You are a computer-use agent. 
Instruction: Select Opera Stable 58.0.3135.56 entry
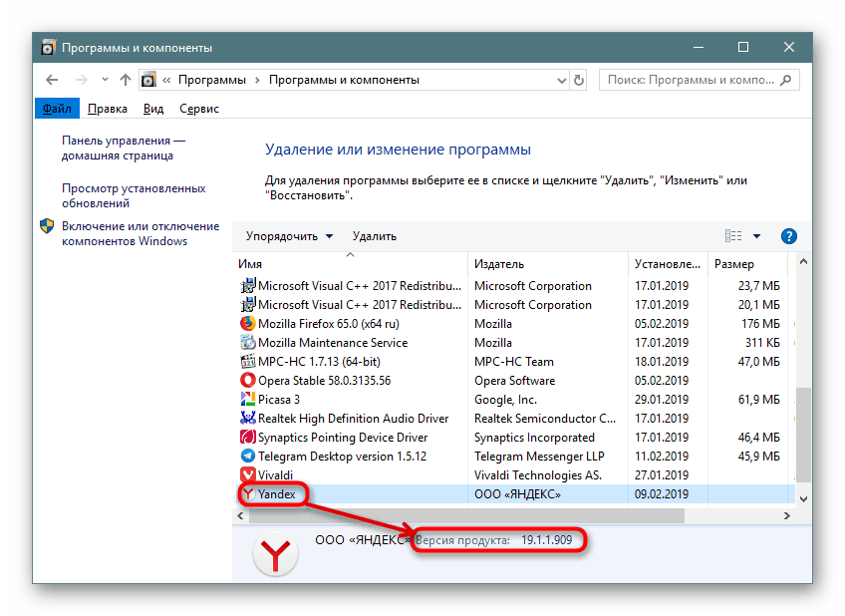(324, 381)
